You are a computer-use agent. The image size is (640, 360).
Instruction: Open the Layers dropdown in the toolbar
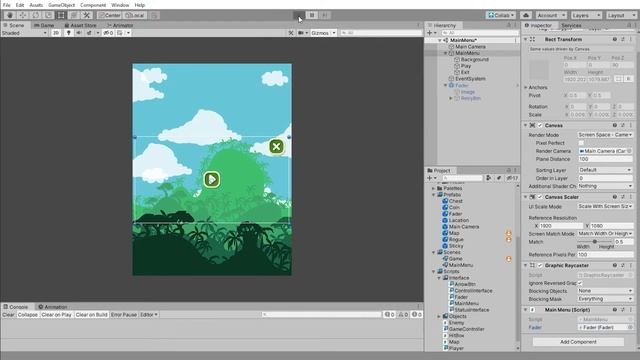(586, 15)
